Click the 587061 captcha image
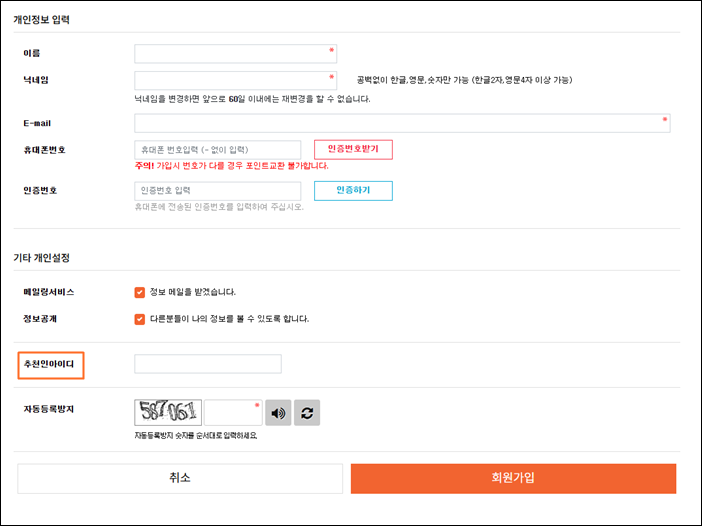 click(168, 412)
